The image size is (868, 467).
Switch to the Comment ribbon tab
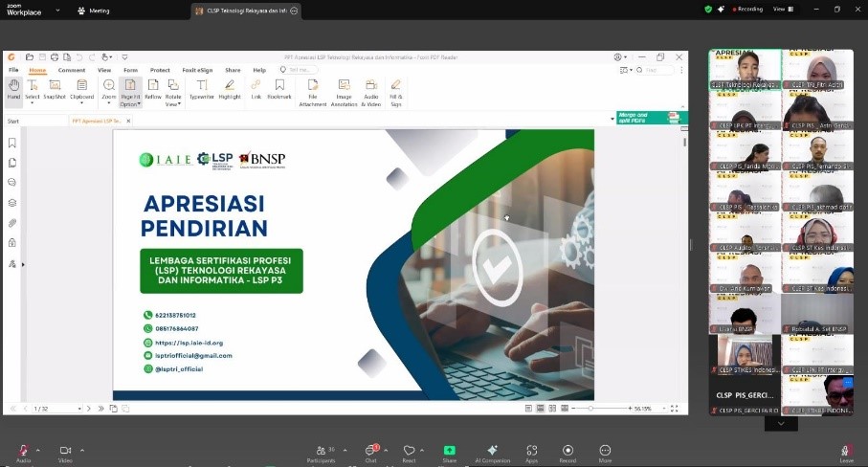(x=72, y=70)
